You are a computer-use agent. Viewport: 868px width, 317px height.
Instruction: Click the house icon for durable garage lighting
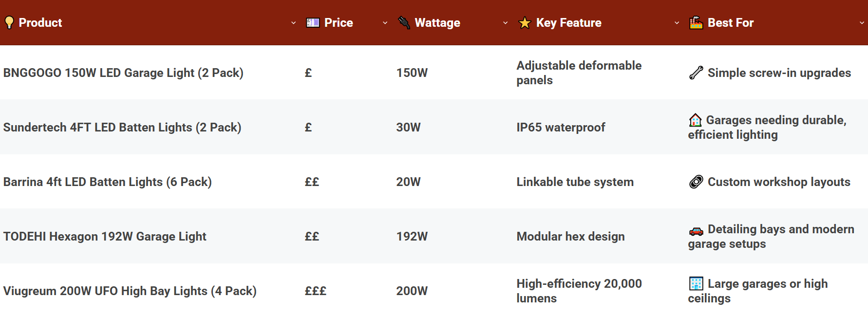(694, 119)
